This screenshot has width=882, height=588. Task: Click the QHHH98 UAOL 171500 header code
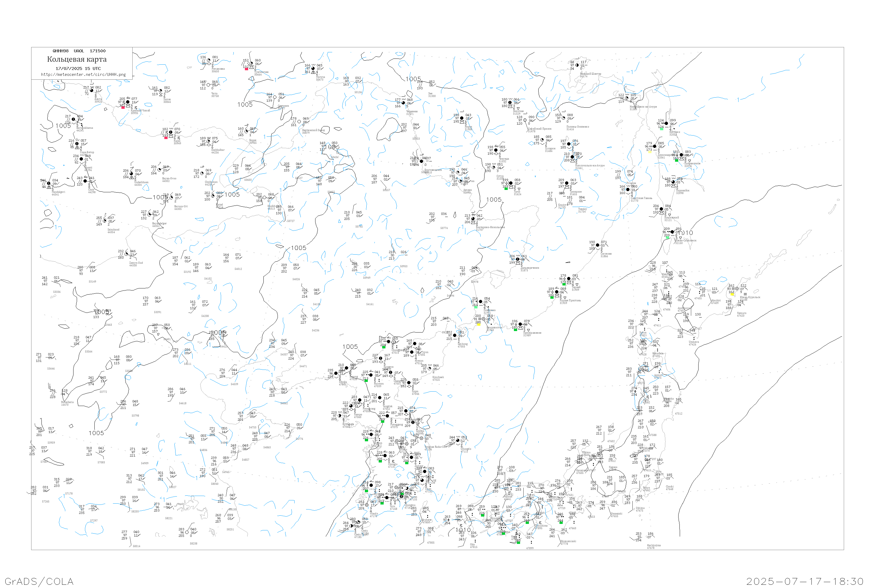pyautogui.click(x=79, y=51)
